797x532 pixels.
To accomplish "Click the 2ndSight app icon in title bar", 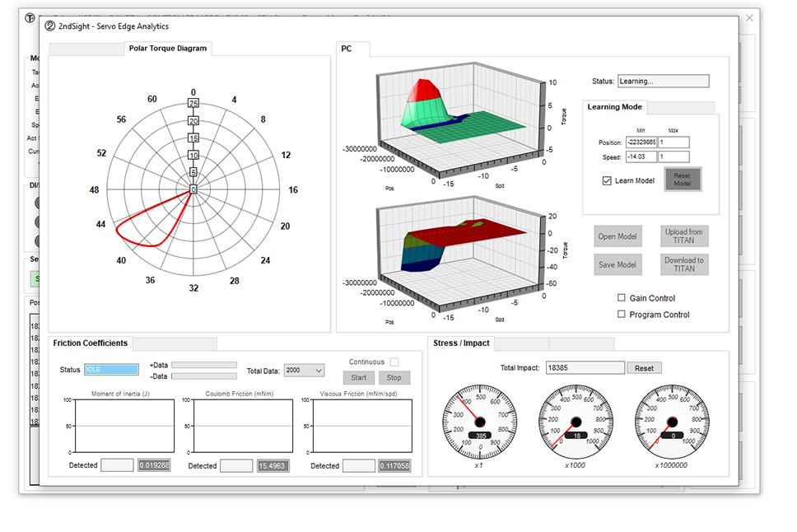I will [50, 26].
